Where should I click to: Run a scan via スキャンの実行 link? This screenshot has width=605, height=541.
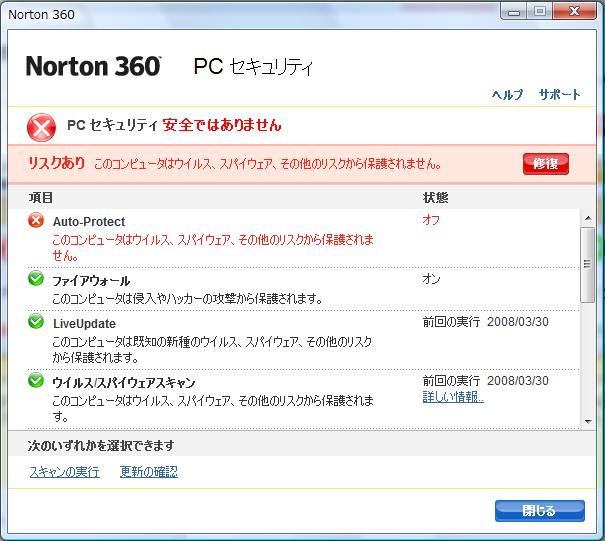point(64,472)
